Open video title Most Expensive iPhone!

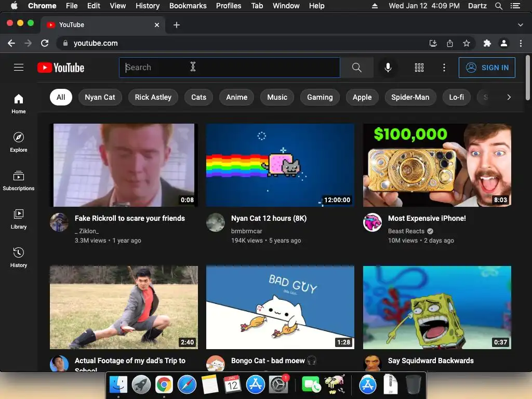(x=427, y=218)
